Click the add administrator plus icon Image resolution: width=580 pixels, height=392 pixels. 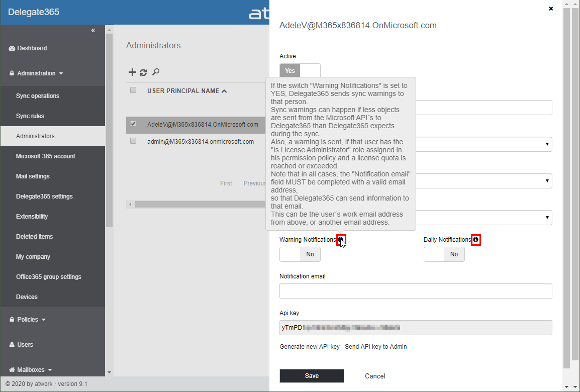point(132,72)
